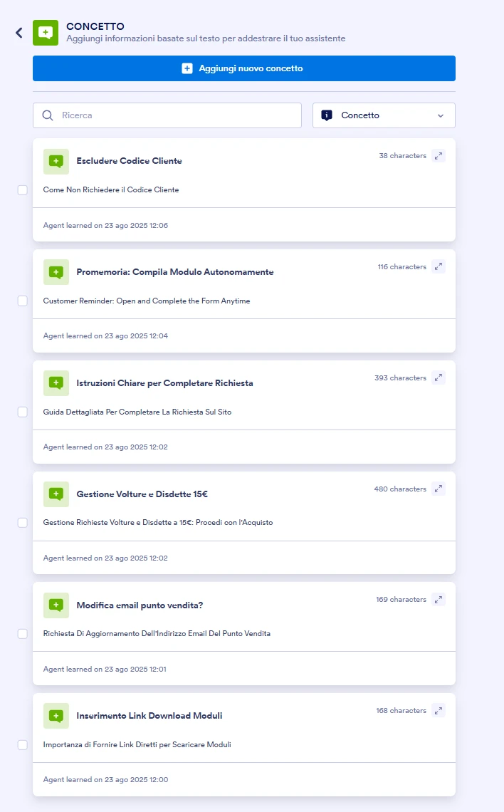The width and height of the screenshot is (504, 812).
Task: Click the green icon beside Inserimento Link Download Moduli
Action: click(x=56, y=716)
